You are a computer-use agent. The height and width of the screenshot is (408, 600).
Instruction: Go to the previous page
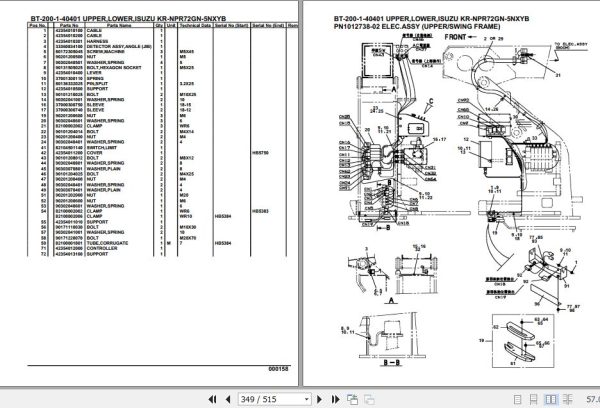coord(228,400)
